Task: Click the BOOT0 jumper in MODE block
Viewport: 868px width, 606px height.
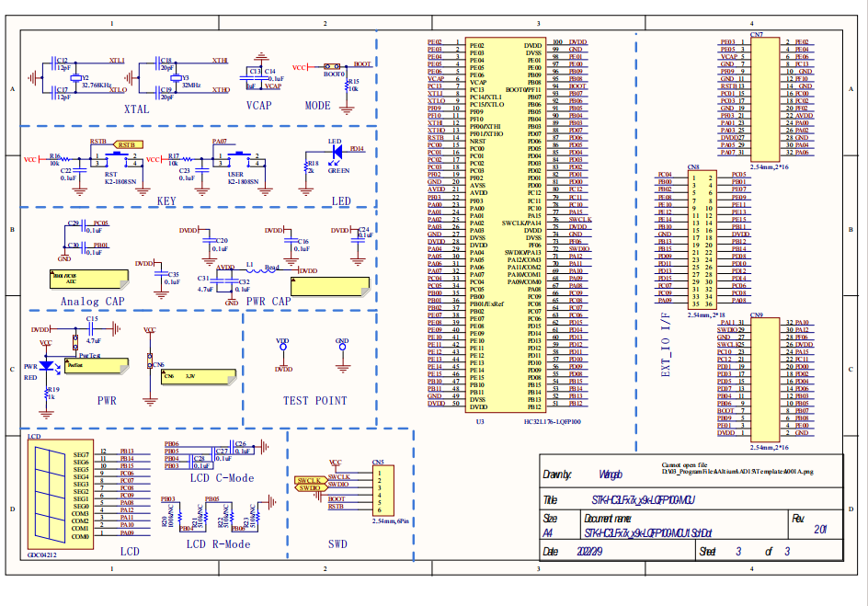Action: click(x=332, y=66)
